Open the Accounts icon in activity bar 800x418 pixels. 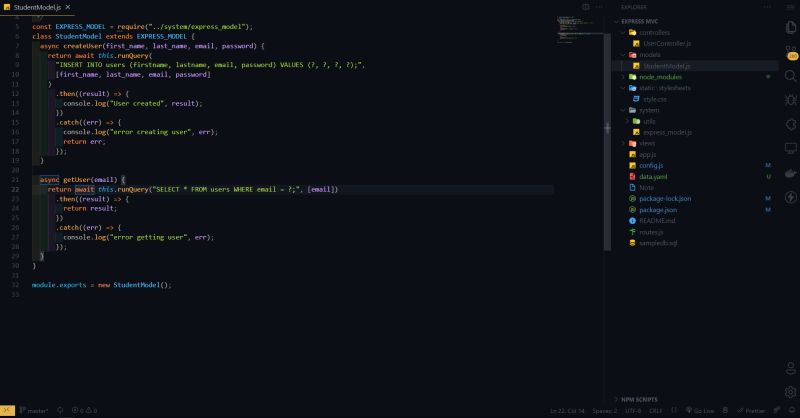coord(791,368)
